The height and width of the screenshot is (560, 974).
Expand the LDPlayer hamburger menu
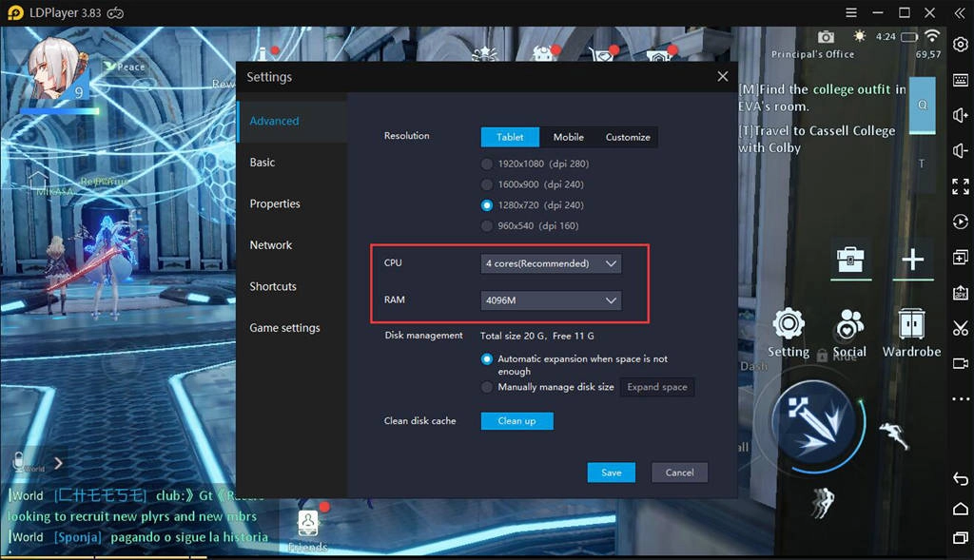tap(851, 12)
